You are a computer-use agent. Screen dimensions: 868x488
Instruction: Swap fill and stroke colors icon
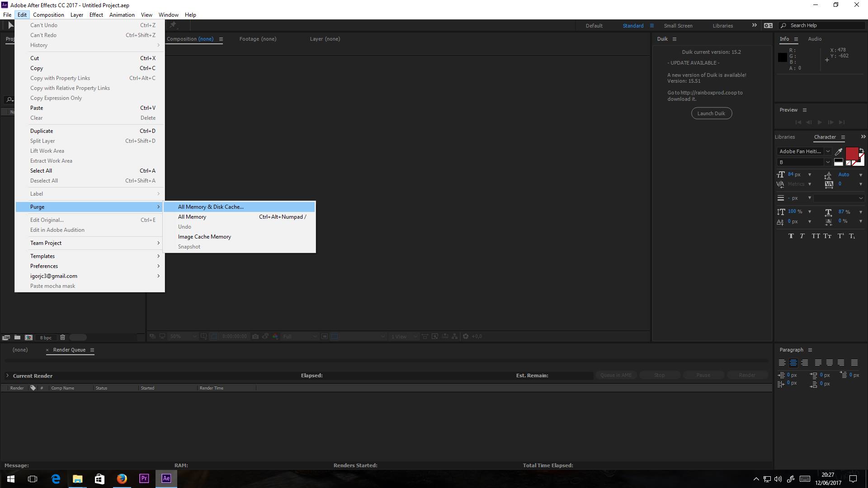pyautogui.click(x=862, y=150)
